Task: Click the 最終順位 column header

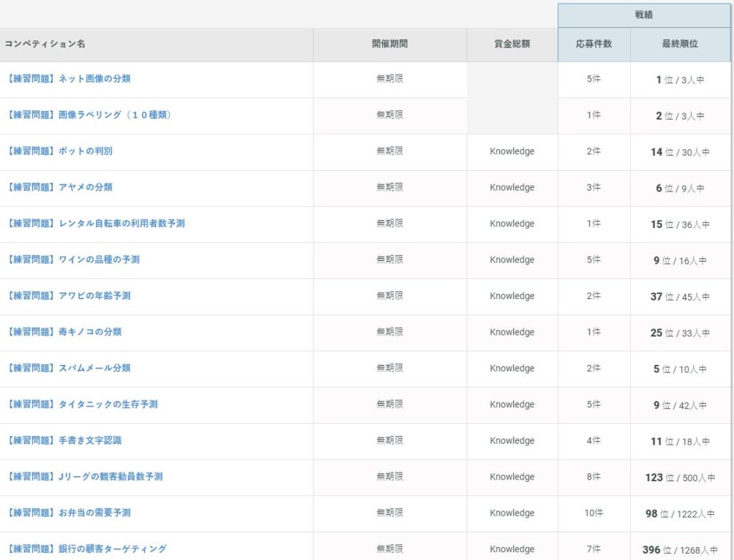Action: coord(680,44)
